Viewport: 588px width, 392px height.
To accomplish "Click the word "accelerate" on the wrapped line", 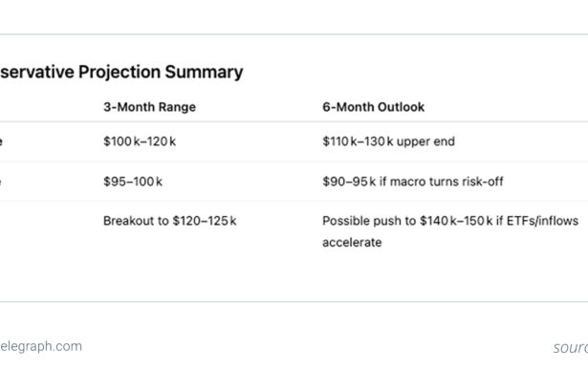I will (352, 243).
